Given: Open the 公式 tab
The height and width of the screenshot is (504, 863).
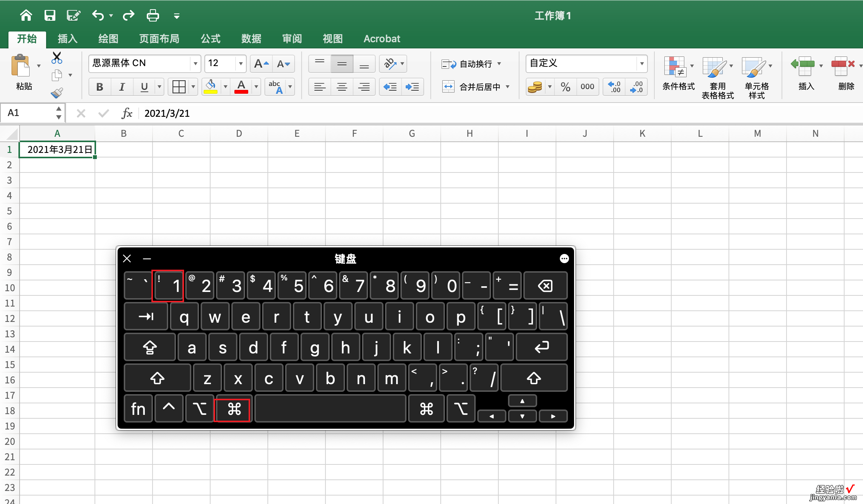Looking at the screenshot, I should [x=211, y=39].
